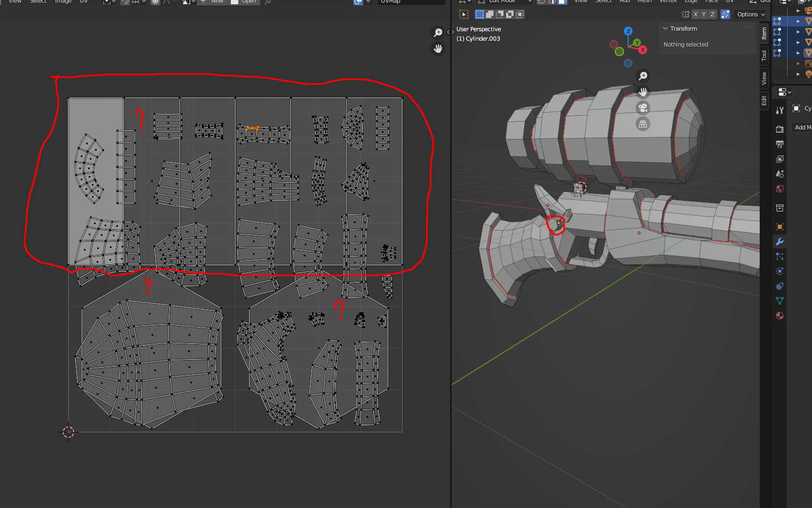
Task: Switch to the View sidebar tab
Action: (x=764, y=79)
